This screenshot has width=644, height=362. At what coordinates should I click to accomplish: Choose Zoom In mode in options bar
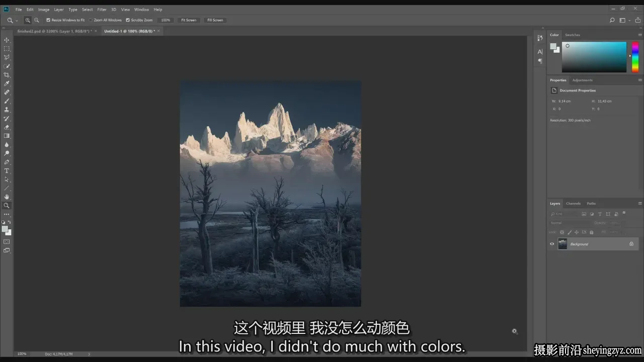(x=28, y=20)
